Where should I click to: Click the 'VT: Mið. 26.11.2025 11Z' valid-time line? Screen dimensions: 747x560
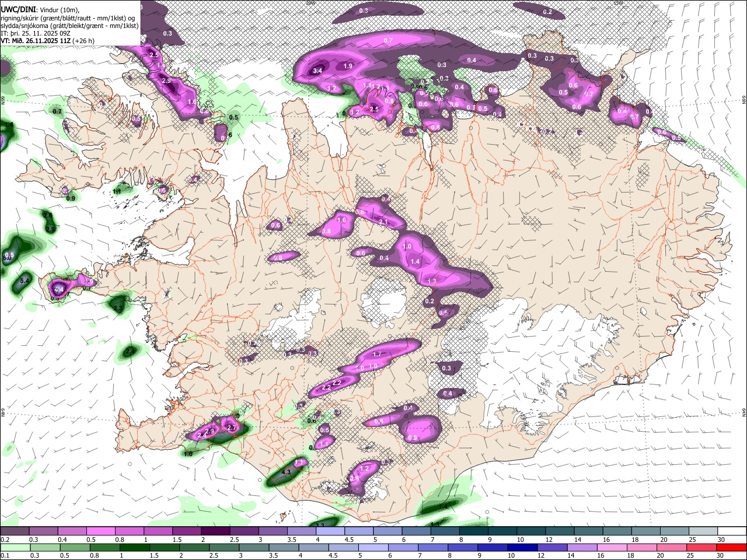click(x=35, y=41)
